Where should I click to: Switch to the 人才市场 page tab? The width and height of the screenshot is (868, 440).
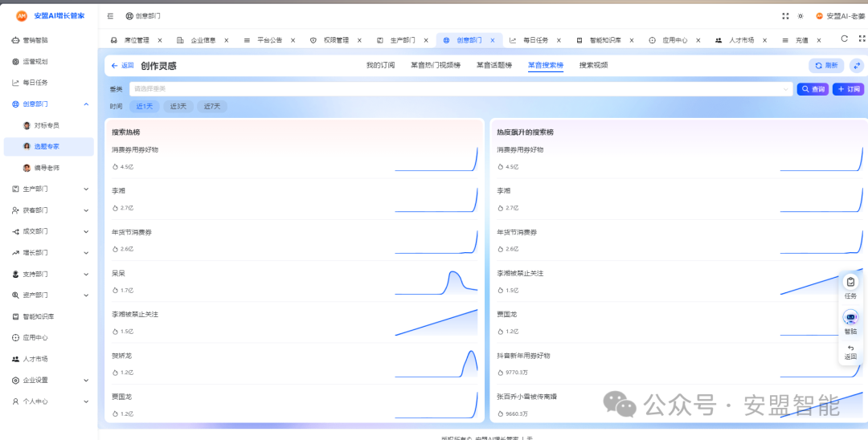[741, 40]
